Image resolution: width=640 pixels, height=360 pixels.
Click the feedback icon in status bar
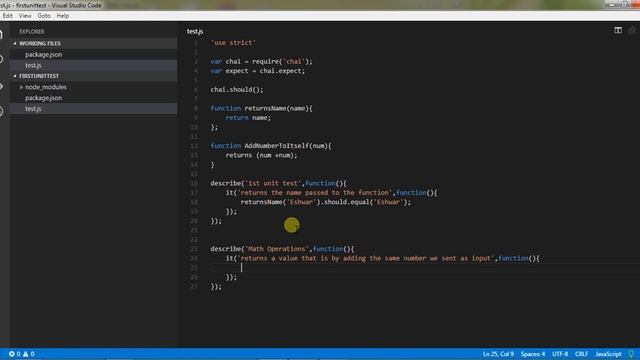pyautogui.click(x=631, y=353)
